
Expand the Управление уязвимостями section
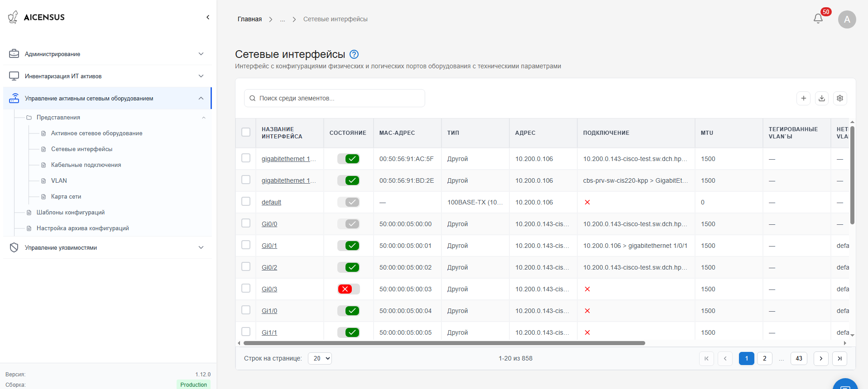[x=107, y=247]
